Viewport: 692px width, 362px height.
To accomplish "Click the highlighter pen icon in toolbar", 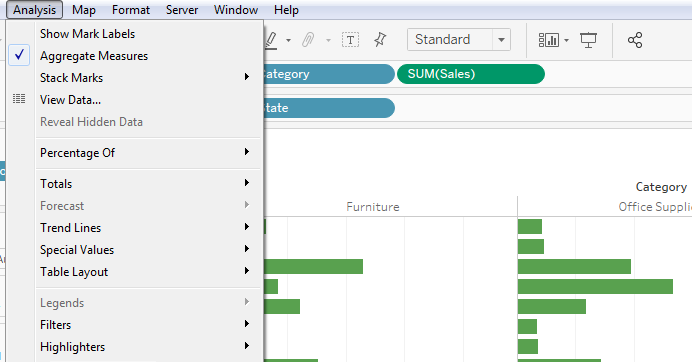I will click(x=271, y=40).
